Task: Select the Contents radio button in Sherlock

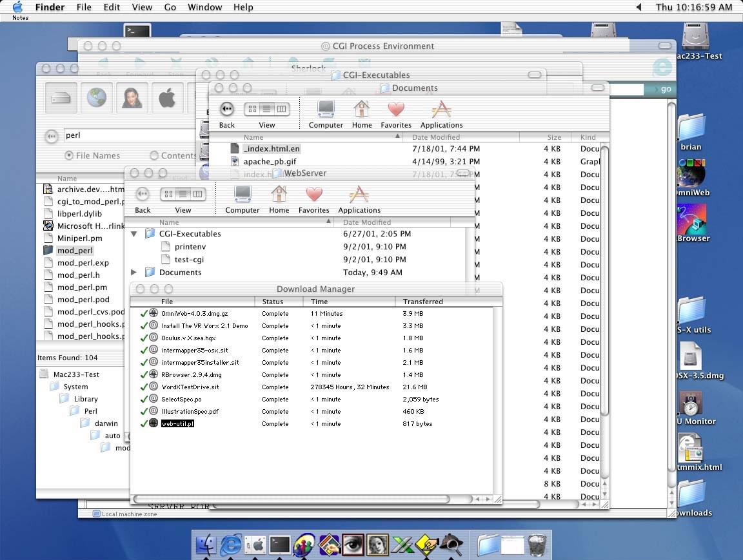Action: click(x=154, y=155)
